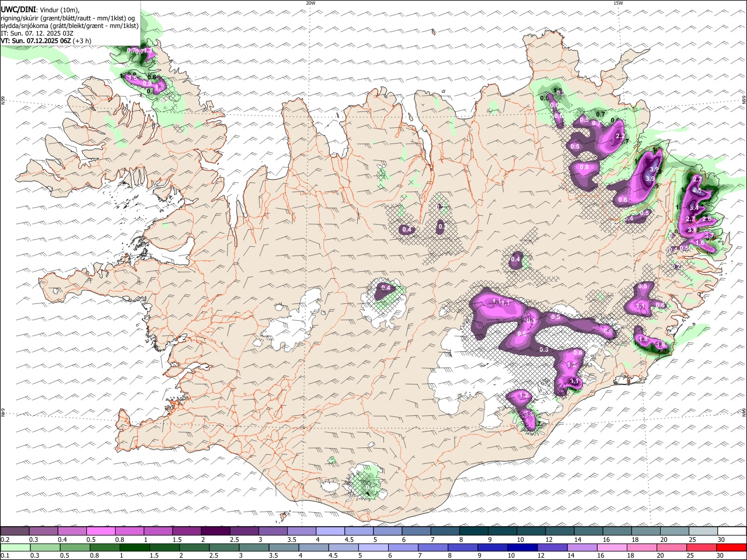The width and height of the screenshot is (747, 560).
Task: Click the '0.2' label in the upper legend
Action: 5,540
